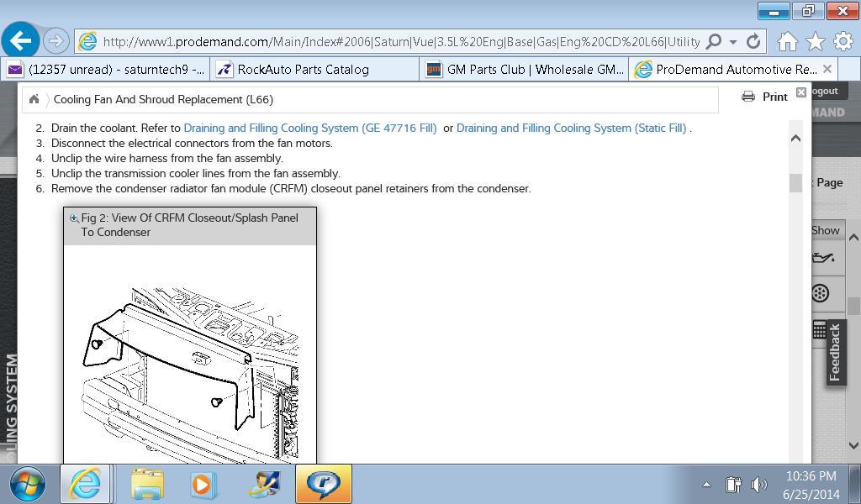Click the Fig 2 caption text
Image resolution: width=861 pixels, height=504 pixels.
click(x=189, y=225)
